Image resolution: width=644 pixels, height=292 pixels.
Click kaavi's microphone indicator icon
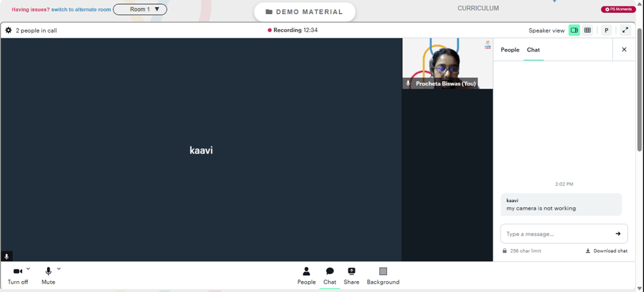pyautogui.click(x=6, y=257)
